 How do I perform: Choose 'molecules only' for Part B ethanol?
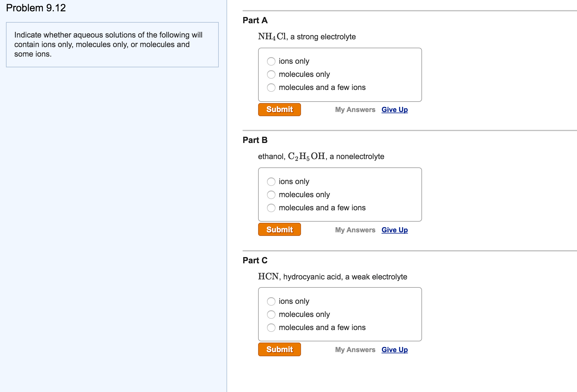coord(271,195)
